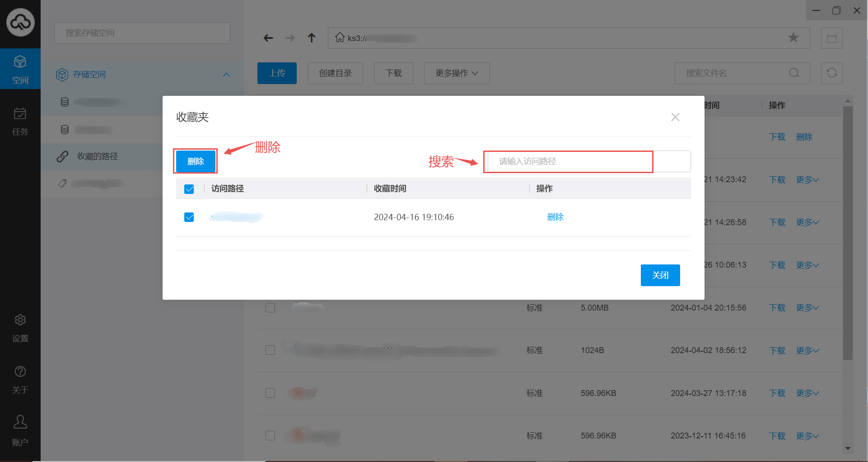Viewport: 868px width, 462px height.
Task: Click the scrollbar up arrow
Action: click(848, 100)
